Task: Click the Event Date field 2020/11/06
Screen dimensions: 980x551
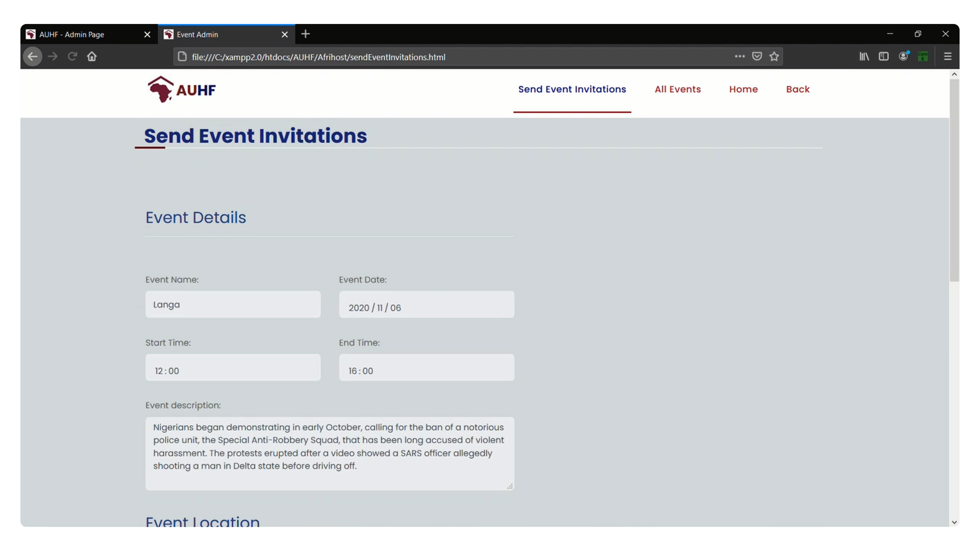Action: 426,305
